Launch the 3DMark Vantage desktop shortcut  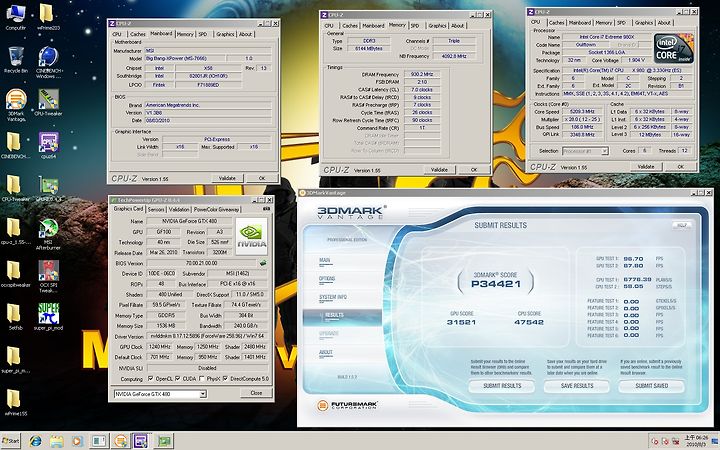pyautogui.click(x=16, y=105)
